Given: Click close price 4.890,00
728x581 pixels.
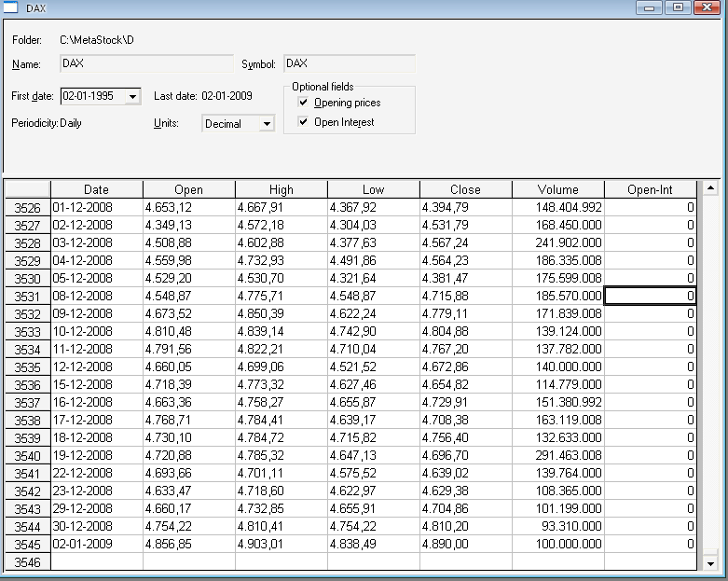Looking at the screenshot, I should (x=466, y=544).
